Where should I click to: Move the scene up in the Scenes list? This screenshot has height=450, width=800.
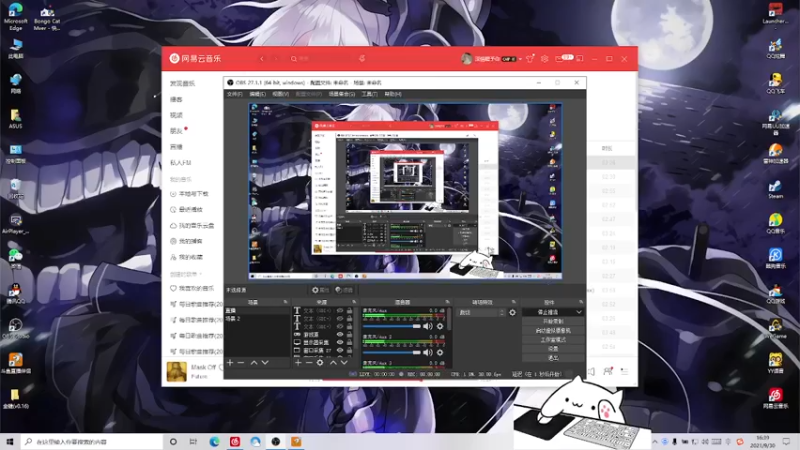point(254,363)
